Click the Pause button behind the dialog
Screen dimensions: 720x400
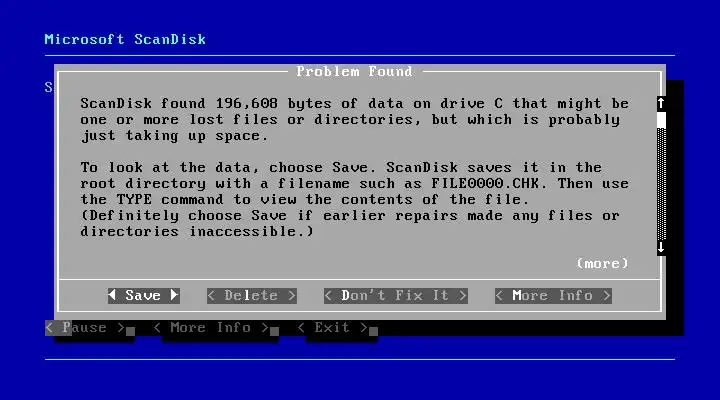point(85,328)
